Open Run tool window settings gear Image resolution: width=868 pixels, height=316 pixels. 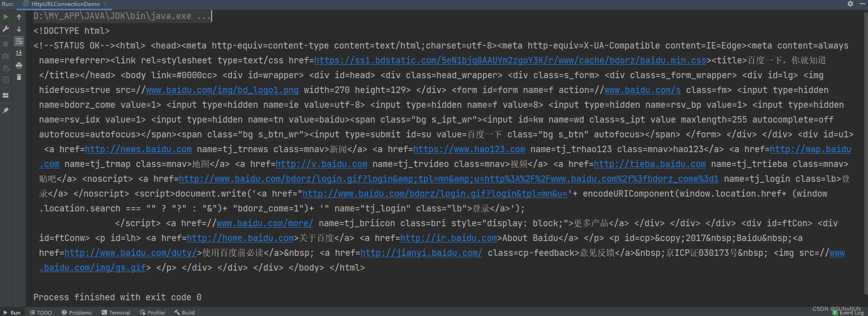pos(850,4)
